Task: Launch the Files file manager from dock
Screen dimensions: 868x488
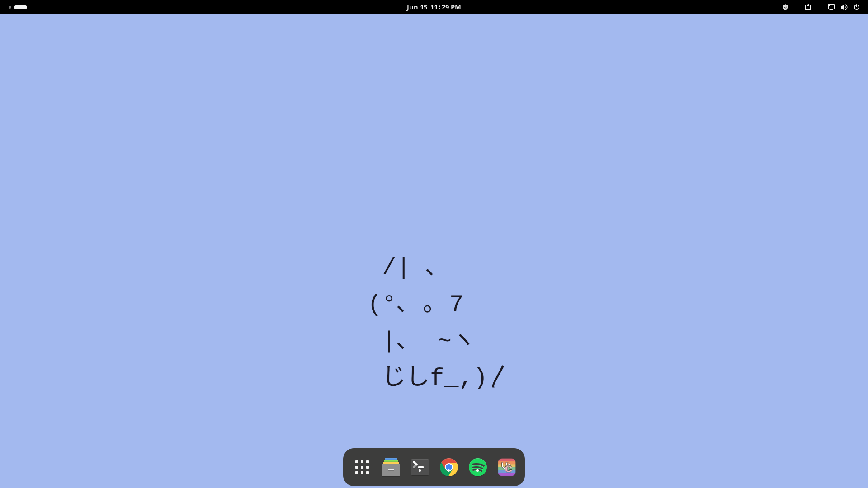Action: (391, 467)
